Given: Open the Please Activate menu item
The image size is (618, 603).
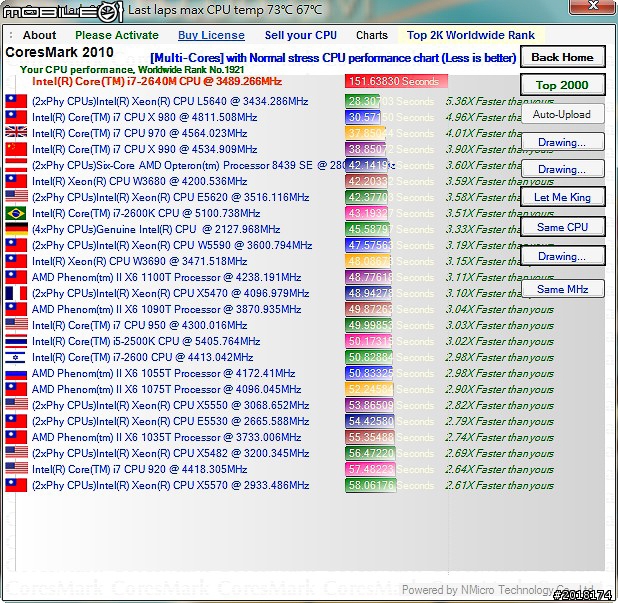Looking at the screenshot, I should click(x=117, y=35).
